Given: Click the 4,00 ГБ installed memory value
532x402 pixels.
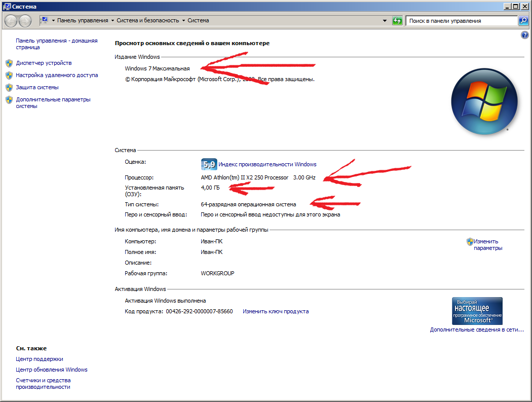Looking at the screenshot, I should coord(210,188).
